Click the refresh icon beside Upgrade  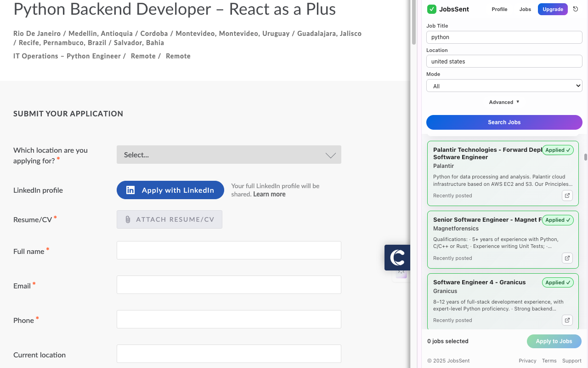(x=576, y=9)
